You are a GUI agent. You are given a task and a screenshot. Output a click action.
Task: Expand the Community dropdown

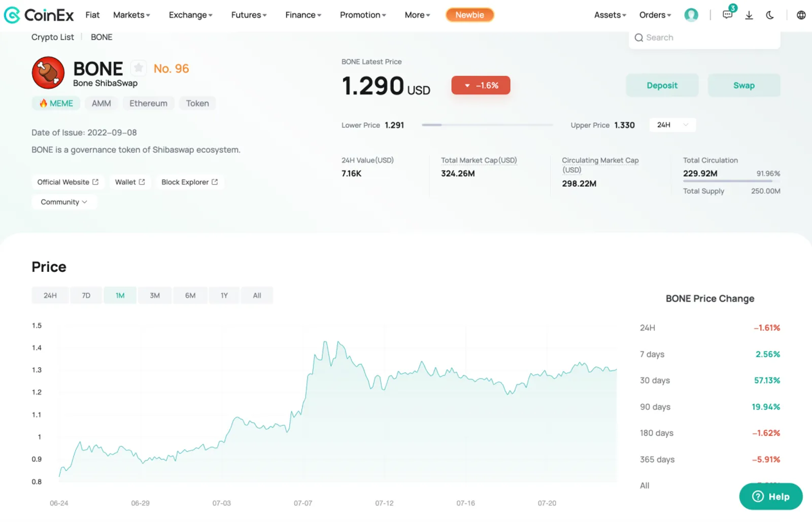tap(64, 202)
